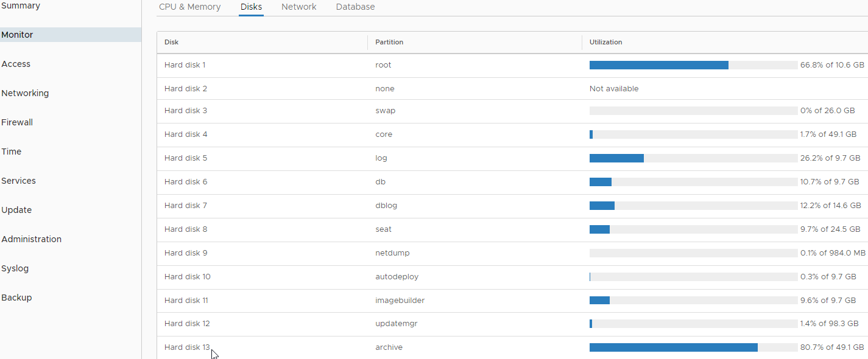Select the Hard disk 13 cell

[188, 347]
